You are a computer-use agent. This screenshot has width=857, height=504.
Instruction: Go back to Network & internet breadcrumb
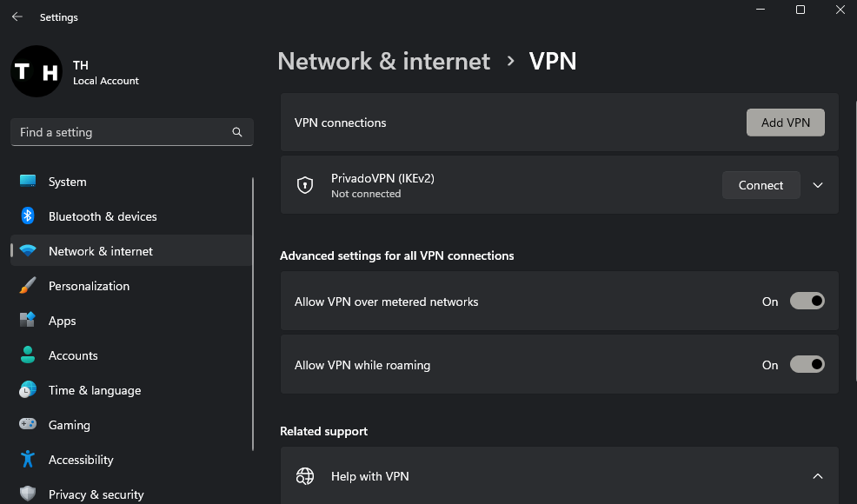(383, 62)
